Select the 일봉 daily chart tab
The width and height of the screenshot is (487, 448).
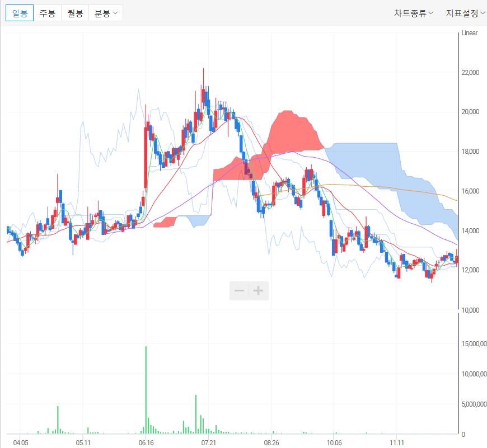(20, 13)
